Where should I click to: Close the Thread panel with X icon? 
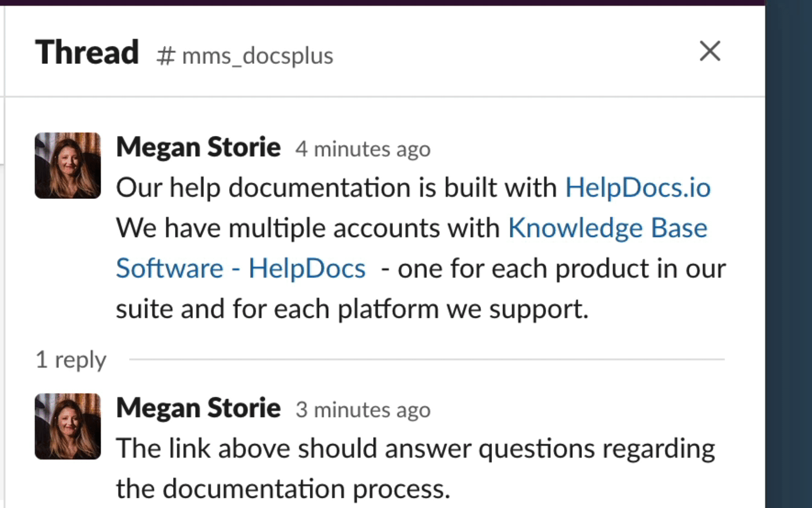point(710,51)
